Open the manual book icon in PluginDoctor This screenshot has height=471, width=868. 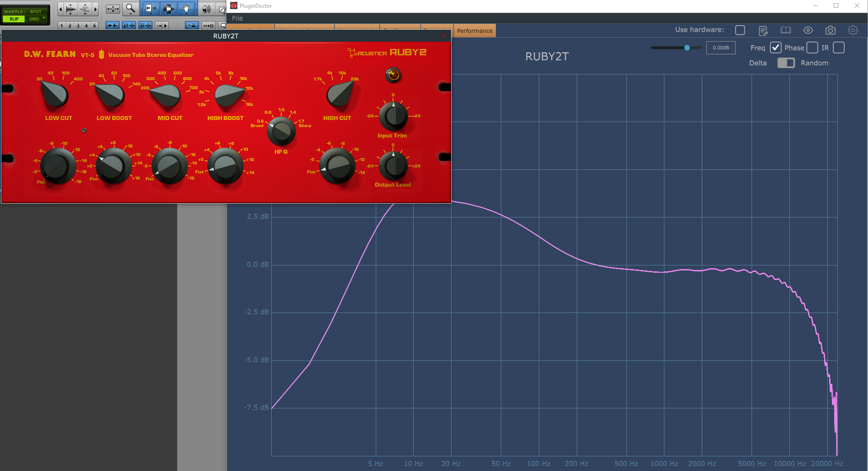[786, 31]
